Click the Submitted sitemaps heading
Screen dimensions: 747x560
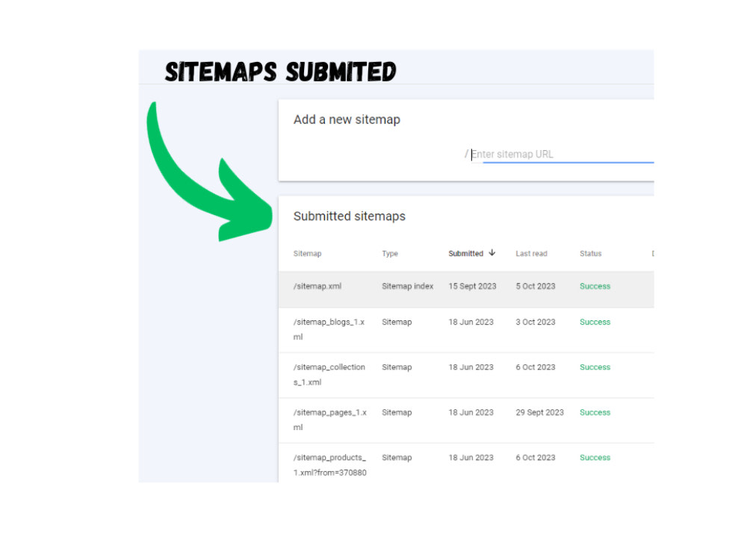point(349,217)
